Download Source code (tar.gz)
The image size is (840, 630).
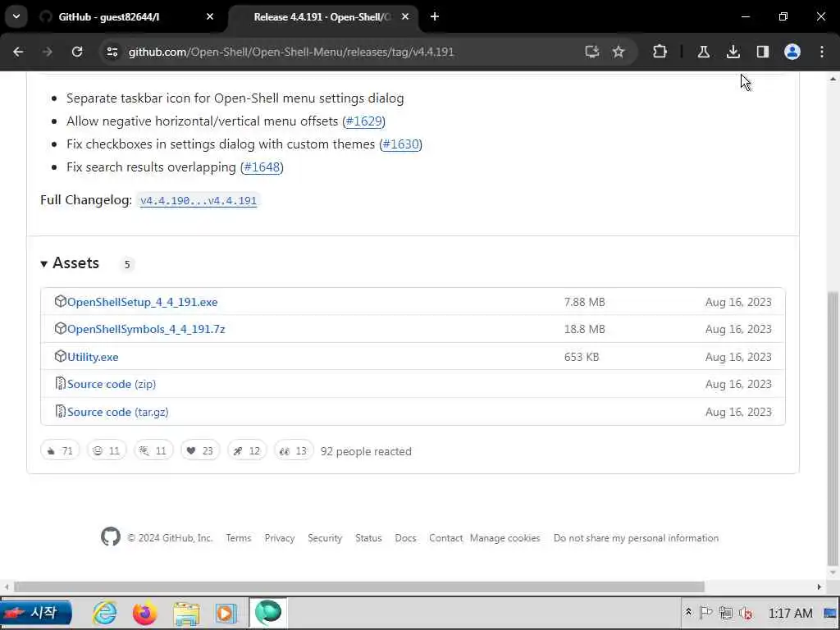click(x=118, y=412)
